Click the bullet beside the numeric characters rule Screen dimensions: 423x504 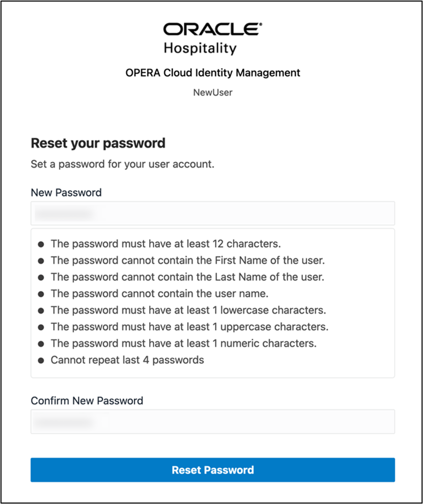42,343
